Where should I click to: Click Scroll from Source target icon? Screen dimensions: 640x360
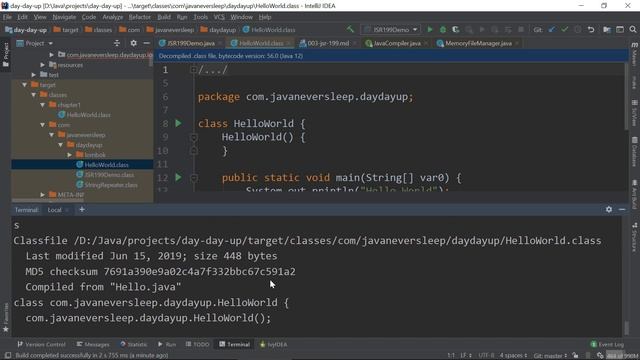(x=117, y=43)
